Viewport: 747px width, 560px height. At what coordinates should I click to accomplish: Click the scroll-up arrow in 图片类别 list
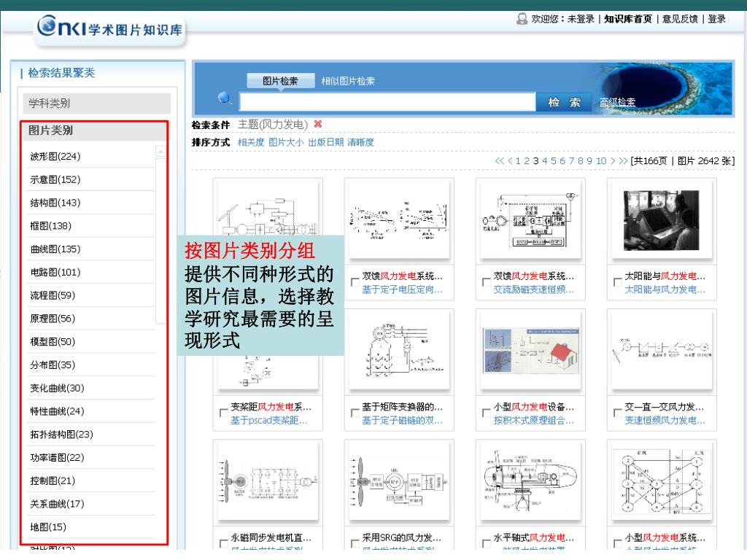point(160,152)
